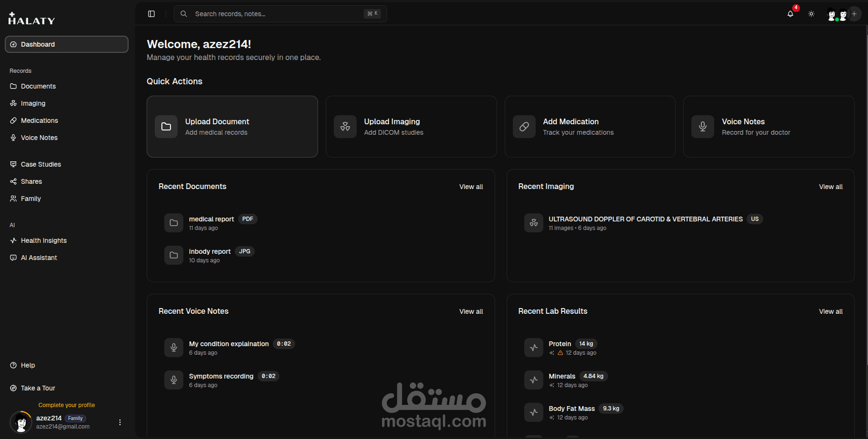Click the Shares sidebar icon
This screenshot has width=868, height=439.
[13, 181]
